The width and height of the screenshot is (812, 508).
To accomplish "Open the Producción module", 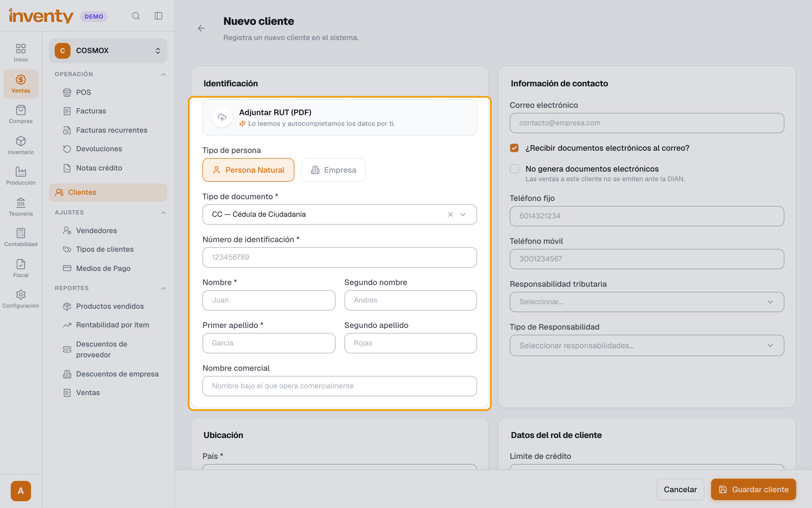I will pyautogui.click(x=21, y=176).
